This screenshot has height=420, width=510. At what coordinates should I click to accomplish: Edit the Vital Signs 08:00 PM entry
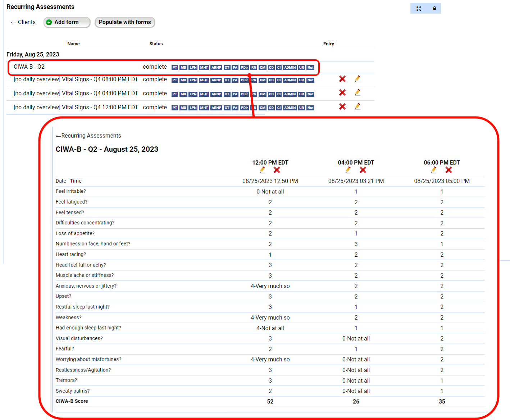point(357,79)
